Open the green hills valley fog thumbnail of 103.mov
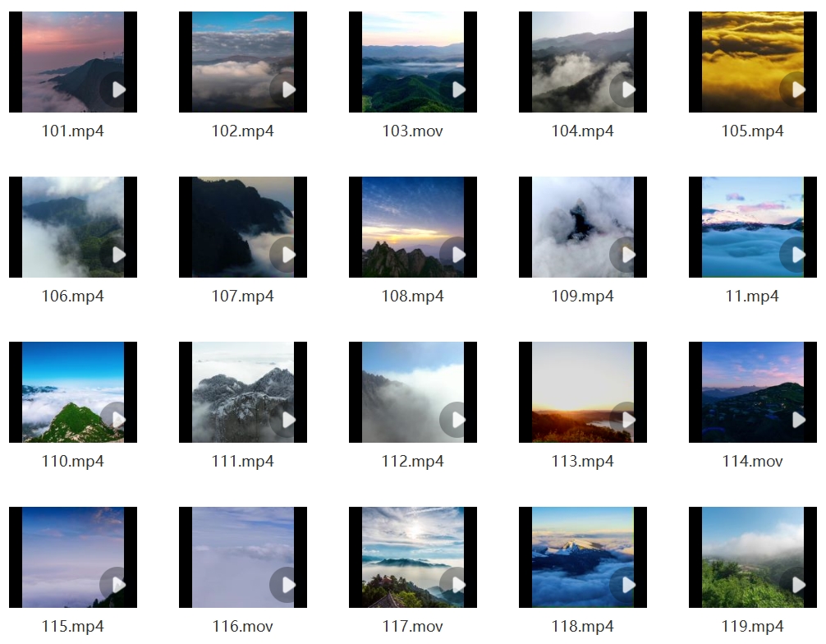The image size is (826, 644). coord(413,62)
